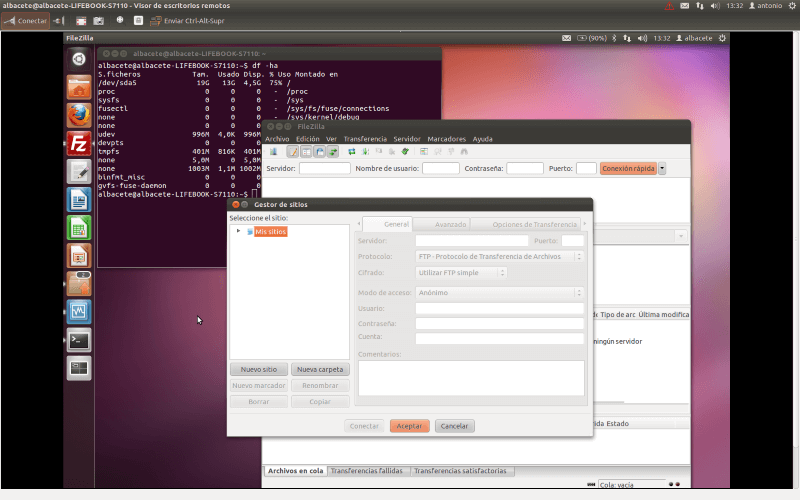This screenshot has height=500, width=800.
Task: Click the Cancelar button in Gestor de sitios
Action: click(x=454, y=426)
